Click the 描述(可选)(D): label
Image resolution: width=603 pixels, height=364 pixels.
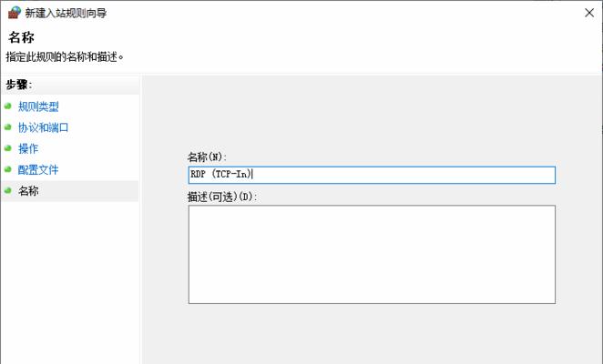click(x=222, y=197)
